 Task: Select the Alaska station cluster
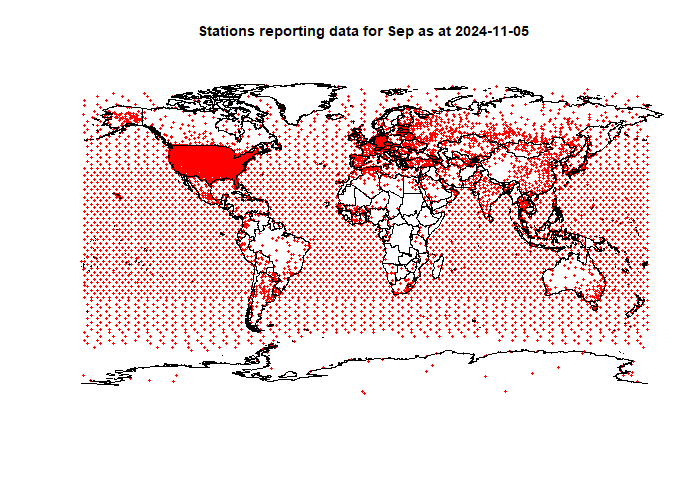(x=123, y=118)
